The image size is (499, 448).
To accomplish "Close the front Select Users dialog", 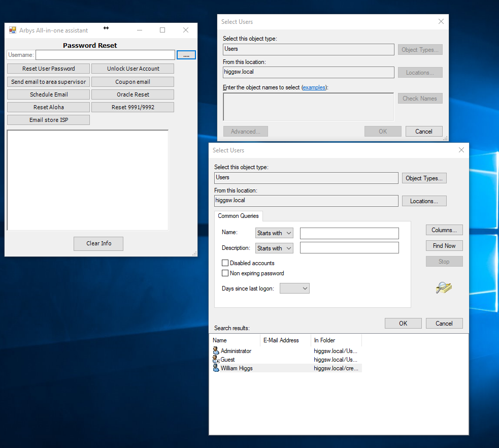I will click(461, 150).
